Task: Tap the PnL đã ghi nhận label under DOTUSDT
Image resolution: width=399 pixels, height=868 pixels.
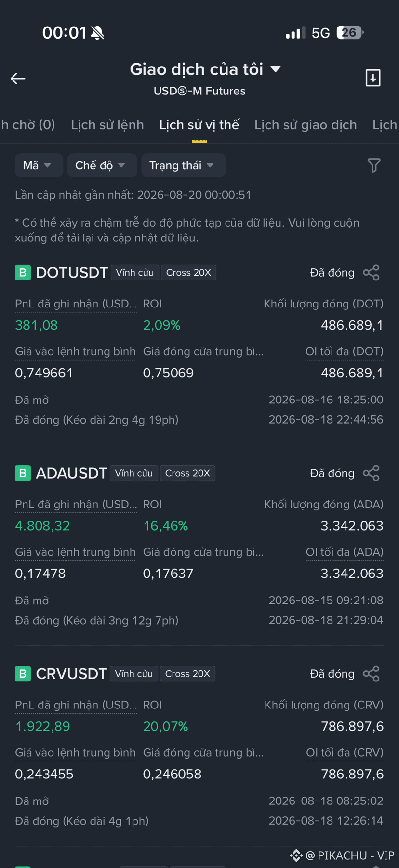Action: (76, 304)
